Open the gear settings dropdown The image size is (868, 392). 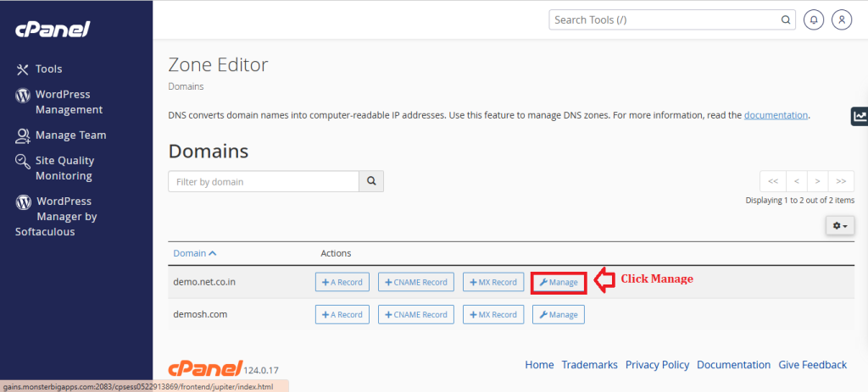[x=840, y=225]
